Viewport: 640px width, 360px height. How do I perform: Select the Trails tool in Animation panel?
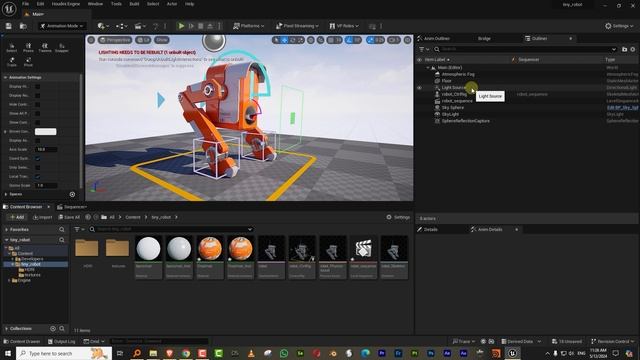tap(12, 62)
